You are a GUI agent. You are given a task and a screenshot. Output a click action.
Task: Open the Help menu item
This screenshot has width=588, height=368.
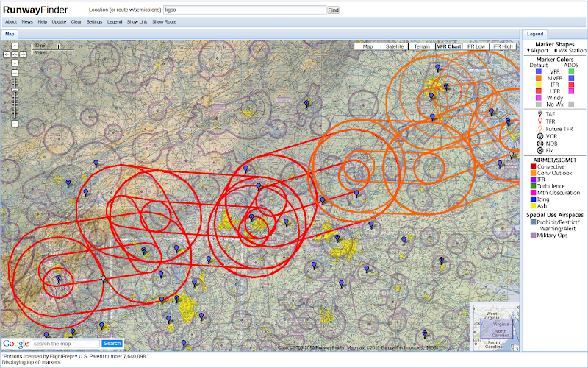(x=43, y=22)
